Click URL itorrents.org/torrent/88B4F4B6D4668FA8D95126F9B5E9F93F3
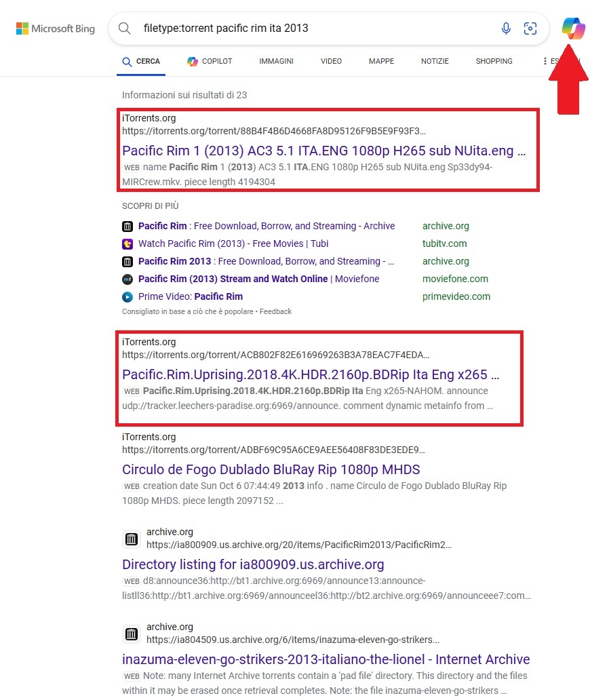590x700 pixels. pyautogui.click(x=274, y=132)
